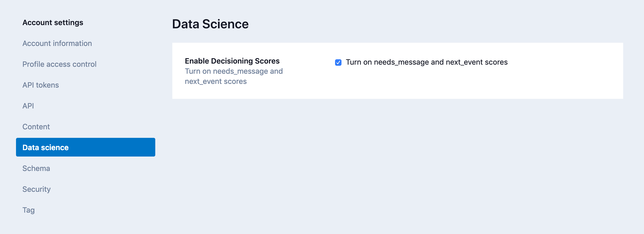The width and height of the screenshot is (644, 234).
Task: Click blank space right of Data Science title
Action: [x=427, y=24]
